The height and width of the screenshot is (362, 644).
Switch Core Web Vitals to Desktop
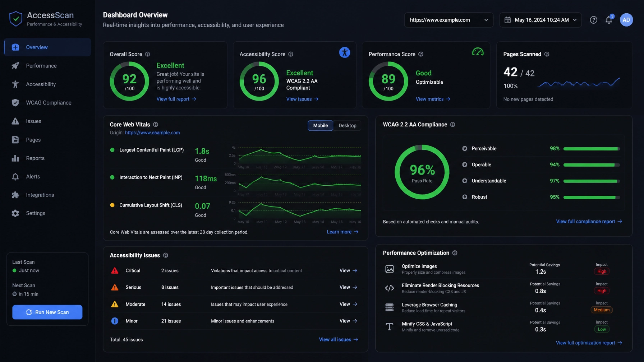point(347,126)
